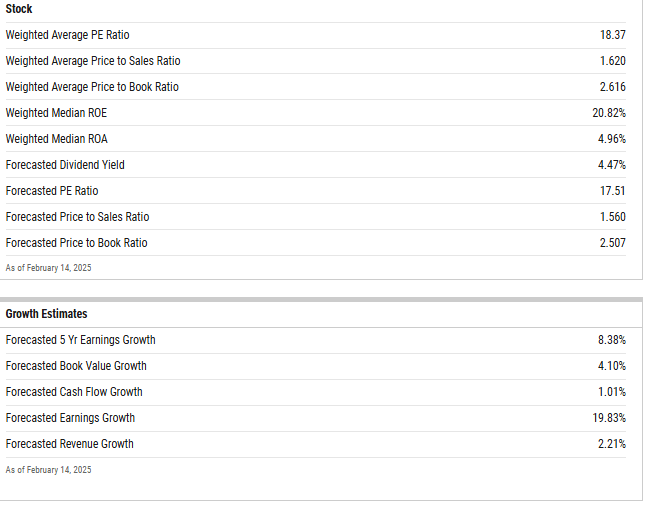Click Forecasted Price to Sales Ratio label
The height and width of the screenshot is (512, 649).
click(77, 217)
